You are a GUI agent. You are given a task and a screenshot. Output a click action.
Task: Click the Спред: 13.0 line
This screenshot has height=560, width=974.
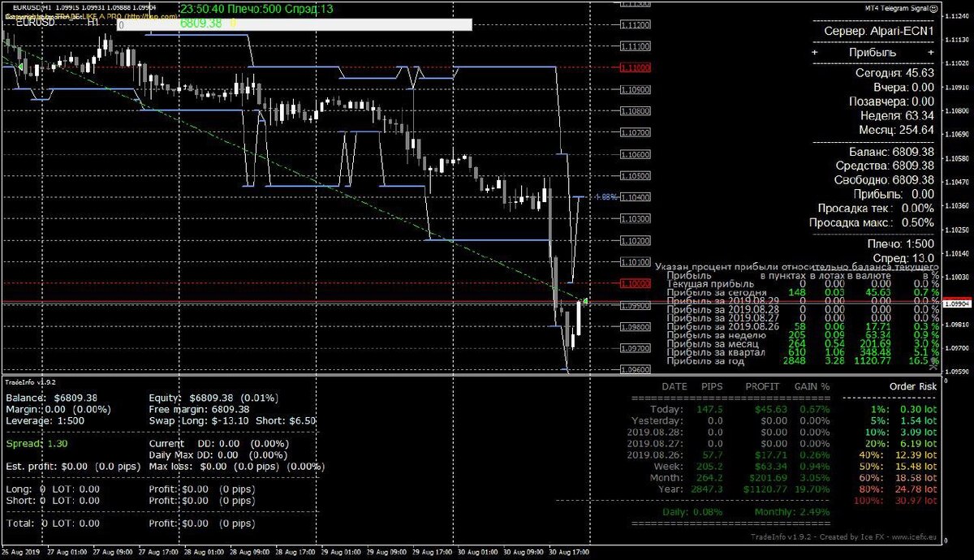point(904,257)
